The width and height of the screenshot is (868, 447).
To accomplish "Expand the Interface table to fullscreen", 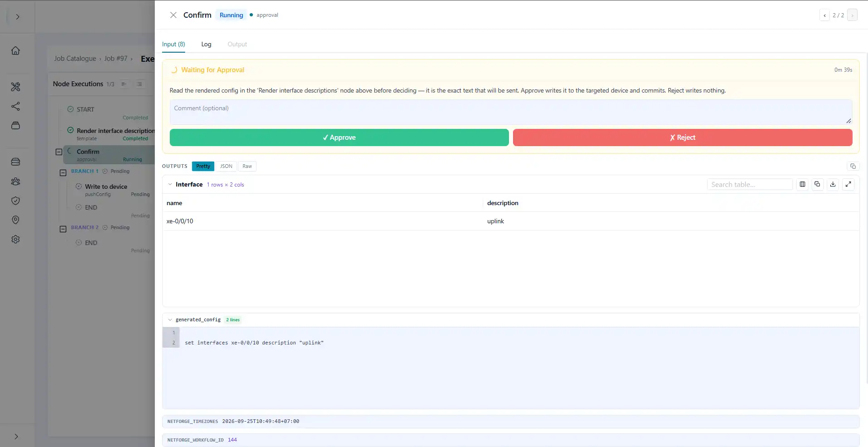I will 848,184.
